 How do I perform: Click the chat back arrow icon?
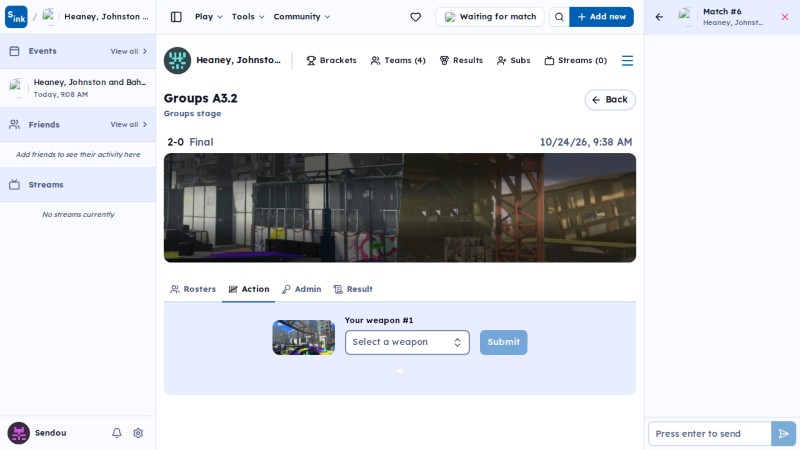pyautogui.click(x=659, y=17)
